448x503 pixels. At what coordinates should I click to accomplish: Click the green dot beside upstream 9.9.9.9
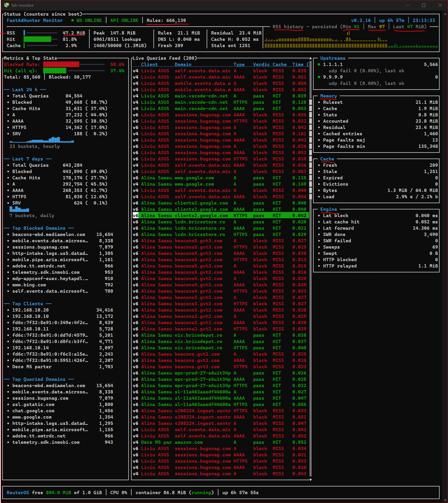coord(319,77)
